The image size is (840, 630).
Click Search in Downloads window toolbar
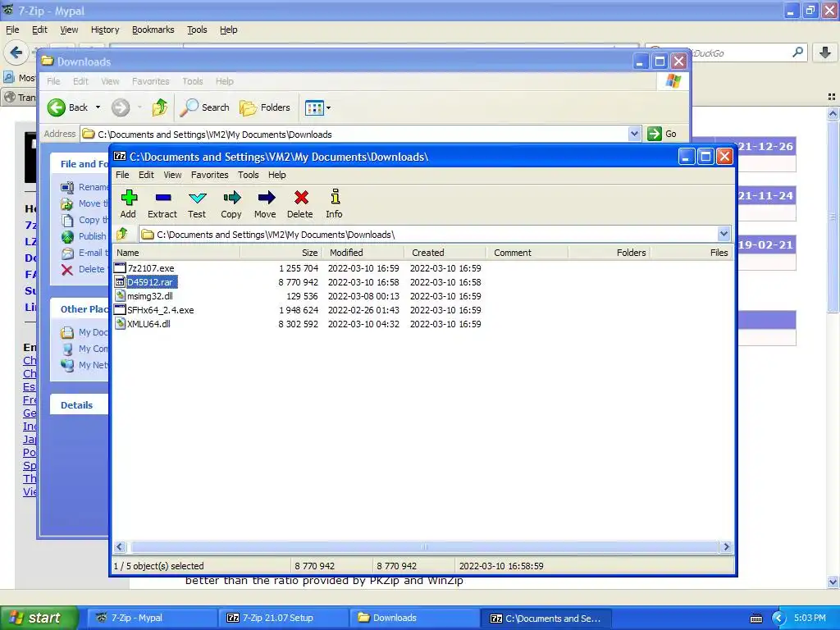point(204,107)
